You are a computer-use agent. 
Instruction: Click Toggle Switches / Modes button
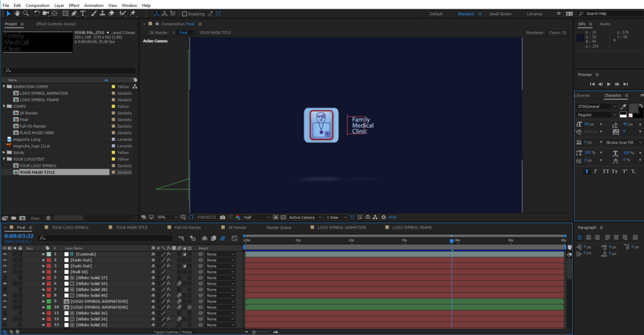(172, 332)
